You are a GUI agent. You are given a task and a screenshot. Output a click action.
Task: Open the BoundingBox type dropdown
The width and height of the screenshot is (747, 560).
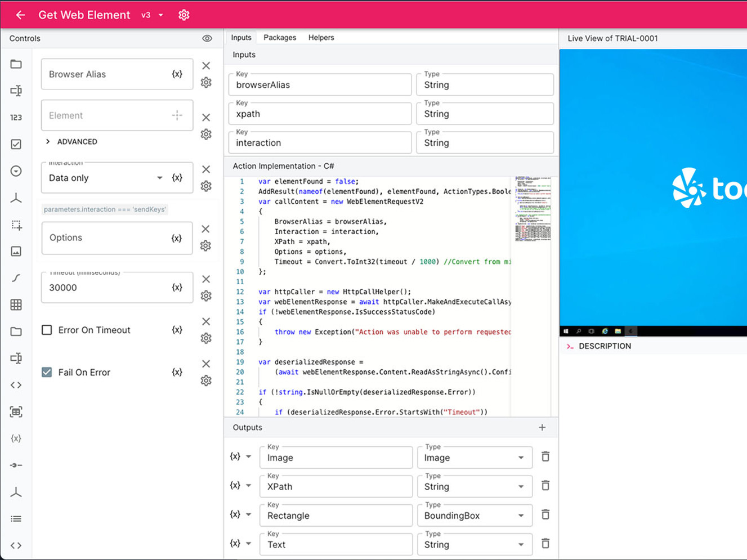(x=475, y=516)
